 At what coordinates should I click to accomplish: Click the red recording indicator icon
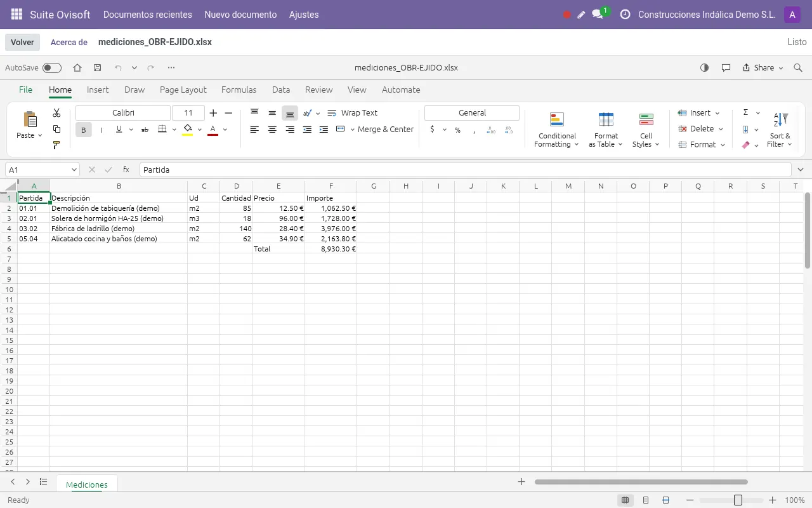click(567, 15)
